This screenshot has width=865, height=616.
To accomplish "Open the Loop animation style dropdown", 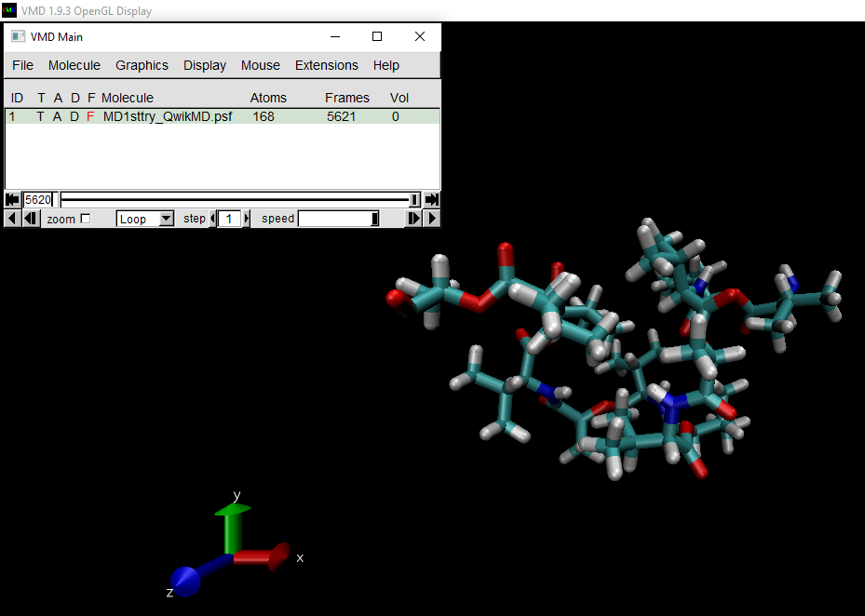I will pos(145,219).
